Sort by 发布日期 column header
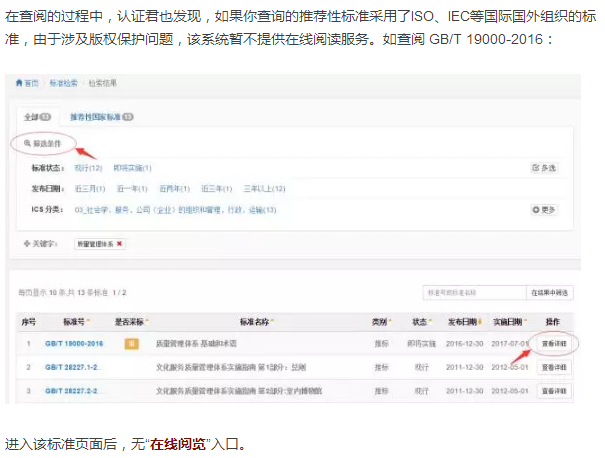The image size is (605, 458). pos(451,322)
